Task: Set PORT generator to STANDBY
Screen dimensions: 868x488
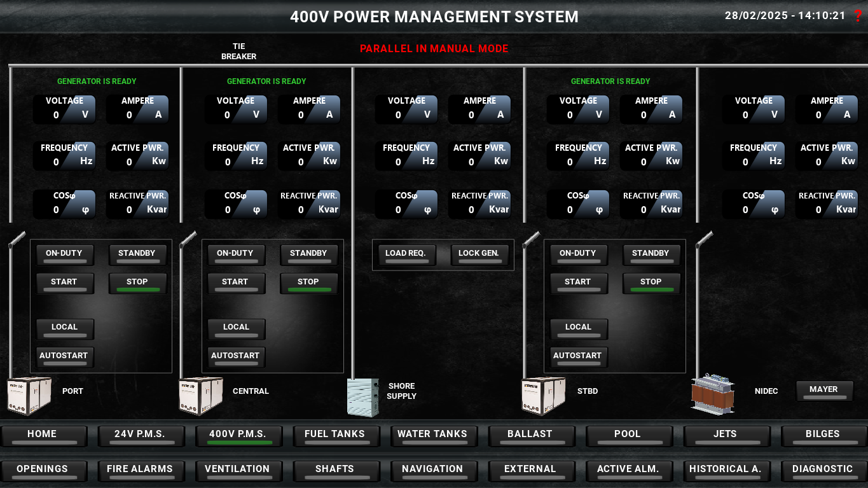Action: [137, 255]
